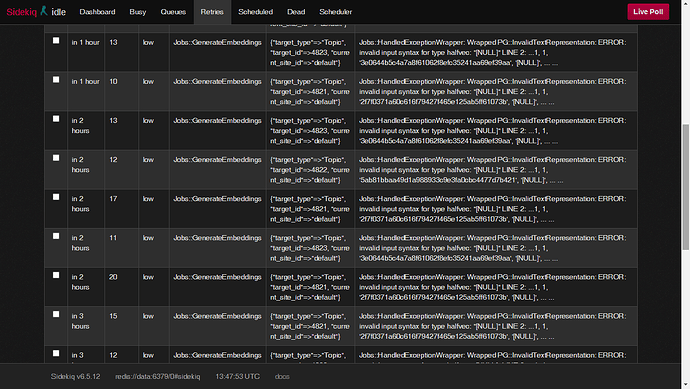This screenshot has height=389, width=690.
Task: Click the 'low' queue link in the 20-retry row
Action: click(x=148, y=277)
